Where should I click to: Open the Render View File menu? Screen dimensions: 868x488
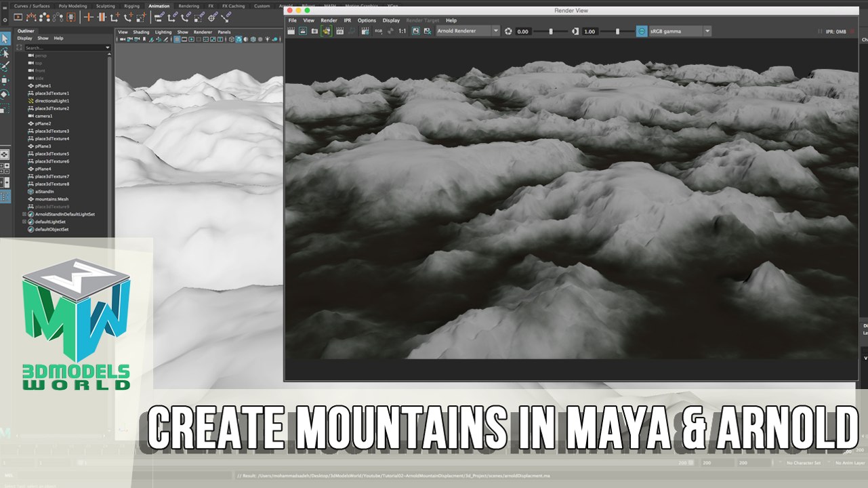pyautogui.click(x=293, y=20)
